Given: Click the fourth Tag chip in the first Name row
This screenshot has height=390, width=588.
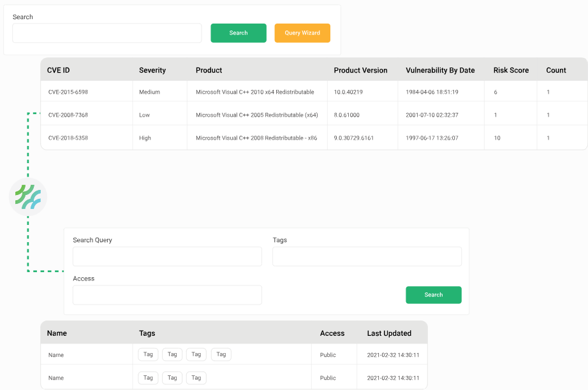Looking at the screenshot, I should (x=221, y=354).
